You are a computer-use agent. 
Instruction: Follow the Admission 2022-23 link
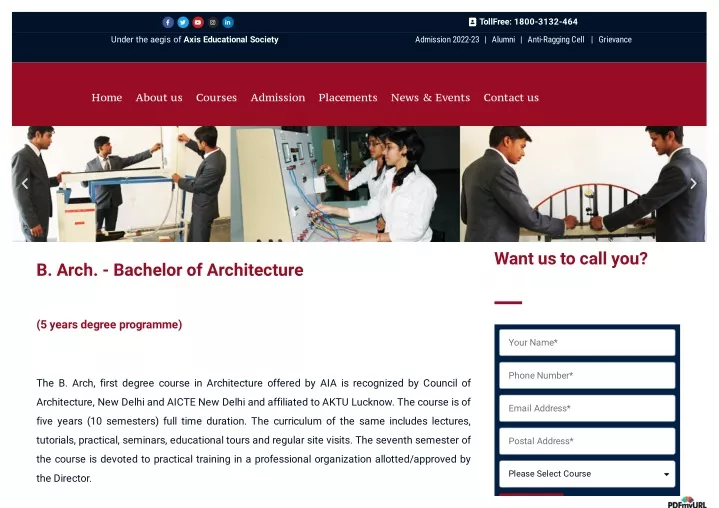(x=447, y=39)
